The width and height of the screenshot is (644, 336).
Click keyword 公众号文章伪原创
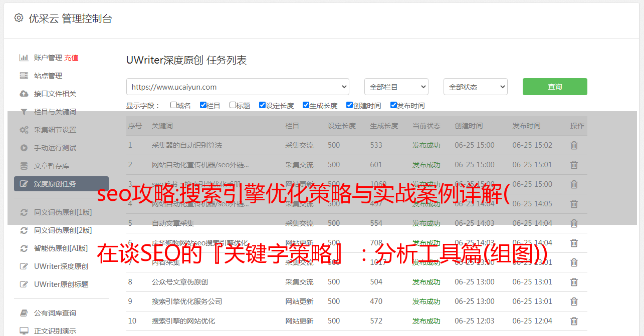[180, 282]
